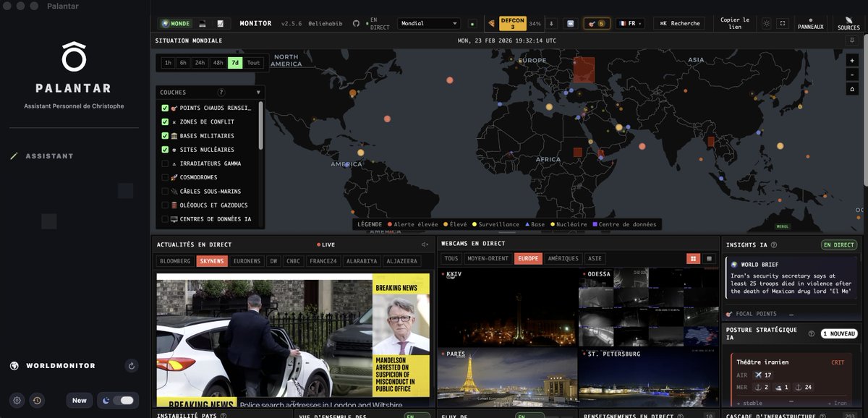
Task: Open the Kyiv webcam feed
Action: (509, 307)
